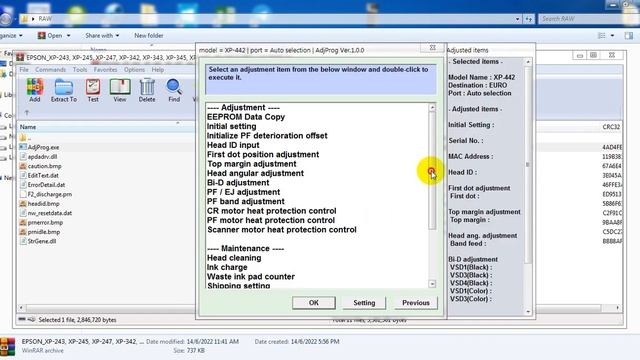This screenshot has height=360, width=640.
Task: Open the Explorer view options dropdown arrow
Action: tap(612, 36)
